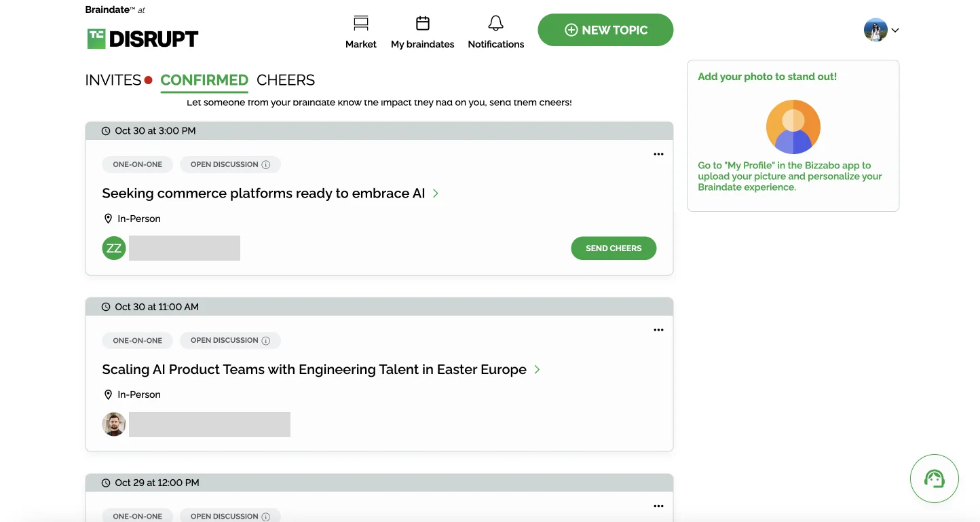Expand the profile account menu chevron
Screen dimensions: 980x522
coord(894,31)
